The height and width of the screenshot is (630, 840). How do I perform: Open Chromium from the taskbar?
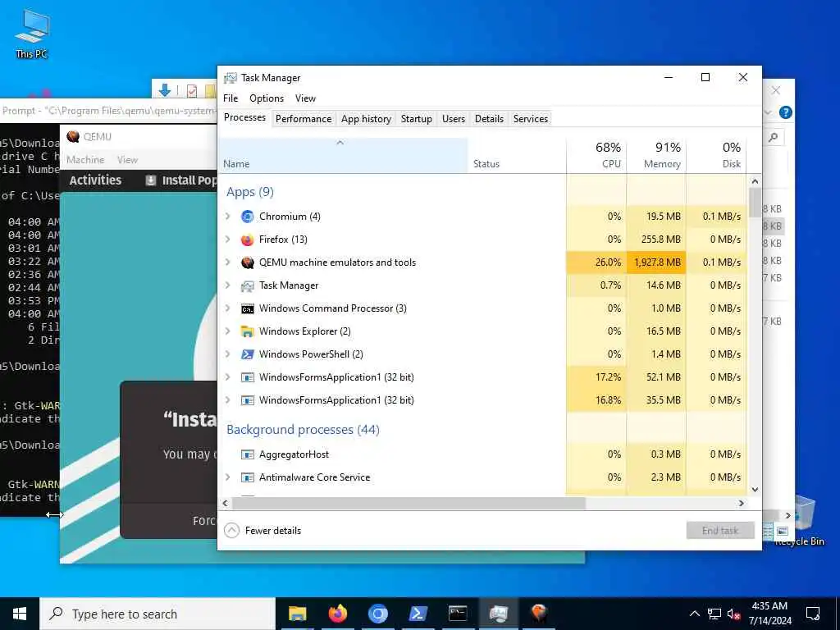tap(377, 614)
